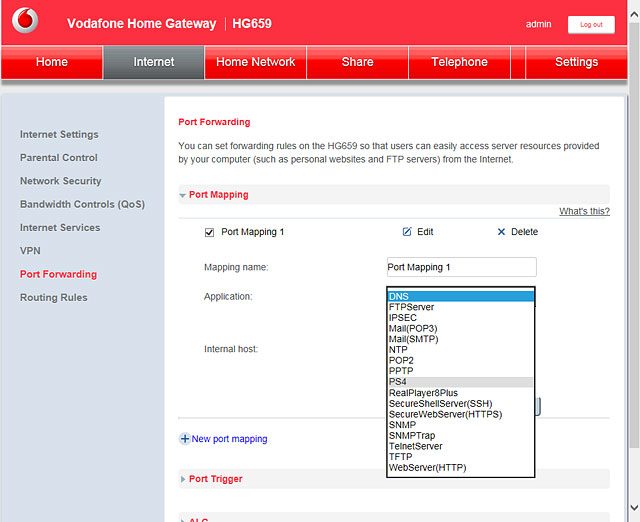The height and width of the screenshot is (522, 640).
Task: Open the Home tab
Action: (52, 62)
